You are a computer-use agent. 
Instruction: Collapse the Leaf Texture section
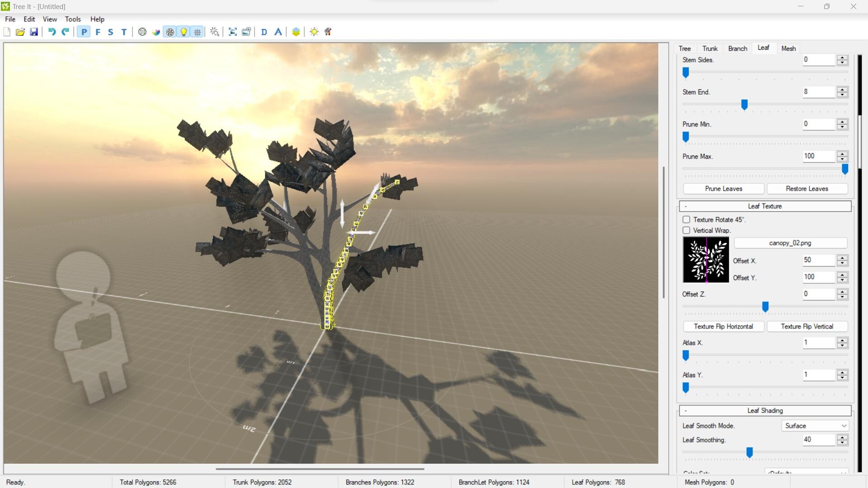(x=686, y=206)
